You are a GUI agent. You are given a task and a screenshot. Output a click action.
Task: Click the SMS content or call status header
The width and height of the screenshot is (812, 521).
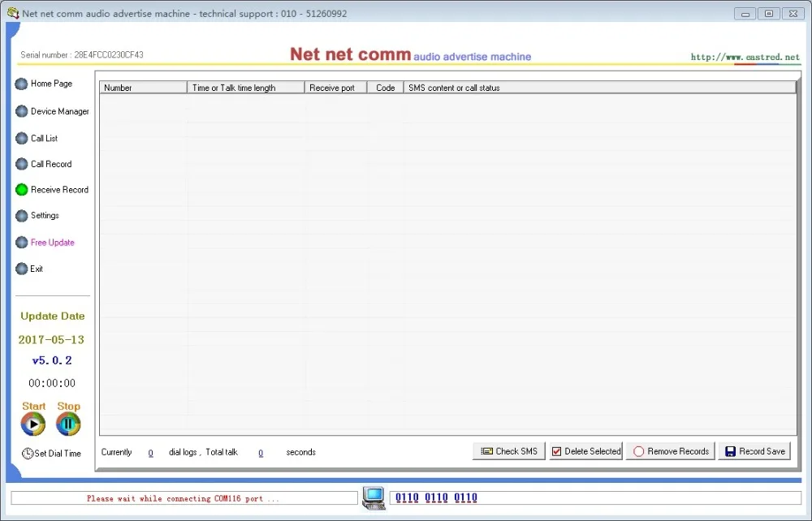coord(600,88)
